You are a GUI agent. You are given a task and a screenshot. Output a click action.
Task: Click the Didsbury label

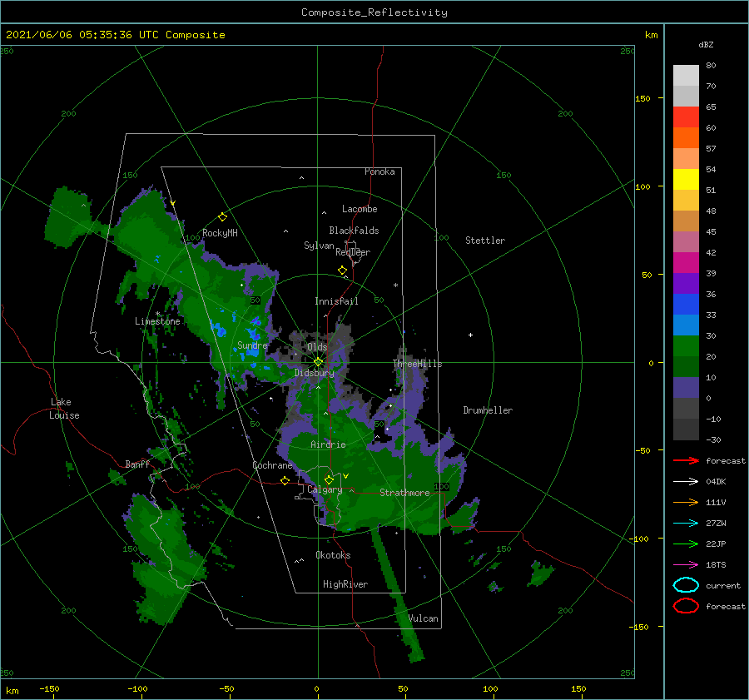tap(314, 373)
